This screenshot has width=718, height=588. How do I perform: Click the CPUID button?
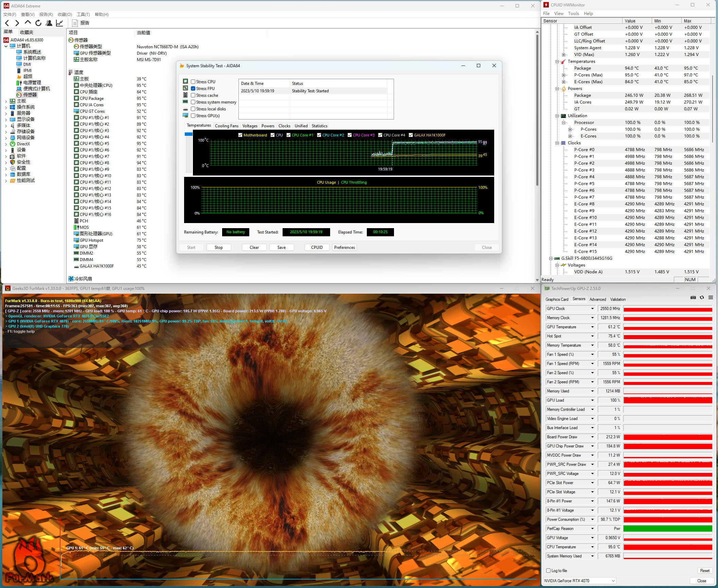(317, 247)
